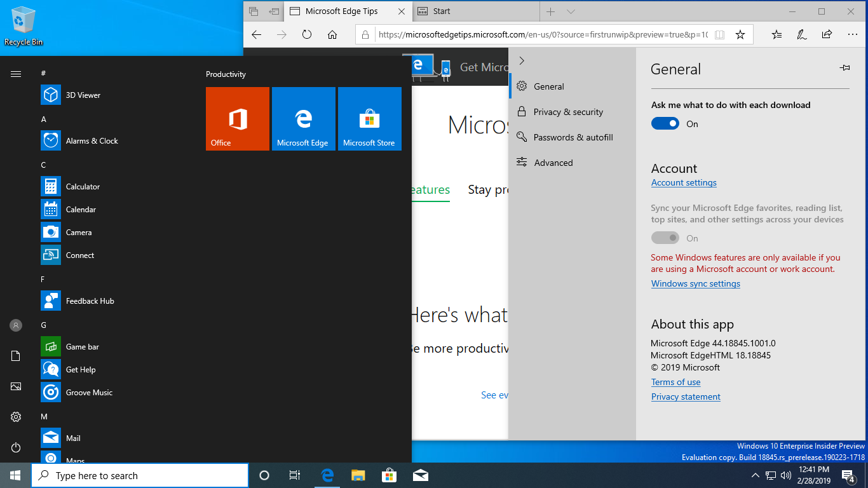
Task: Add page to favorites star
Action: coord(740,35)
